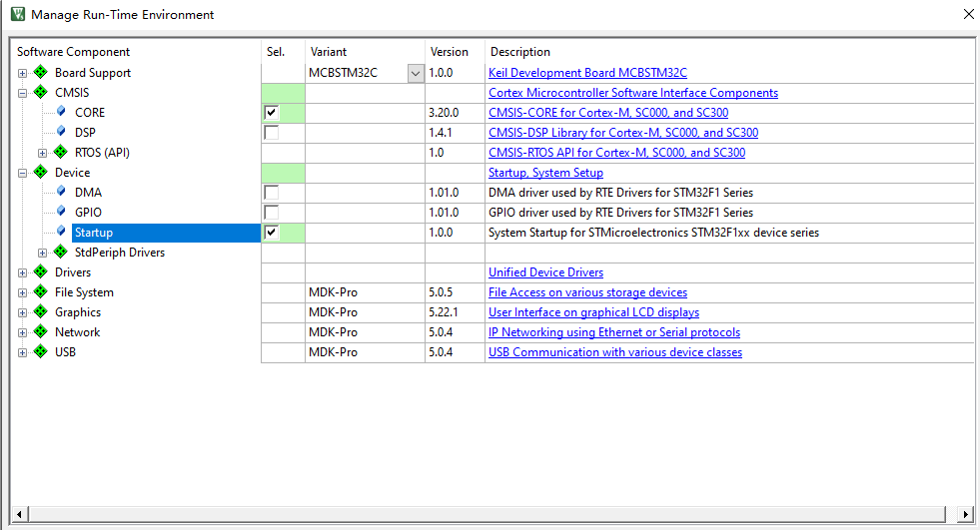Image resolution: width=980 pixels, height=530 pixels.
Task: Open the CMSIS-RTOS API link
Action: tap(617, 153)
